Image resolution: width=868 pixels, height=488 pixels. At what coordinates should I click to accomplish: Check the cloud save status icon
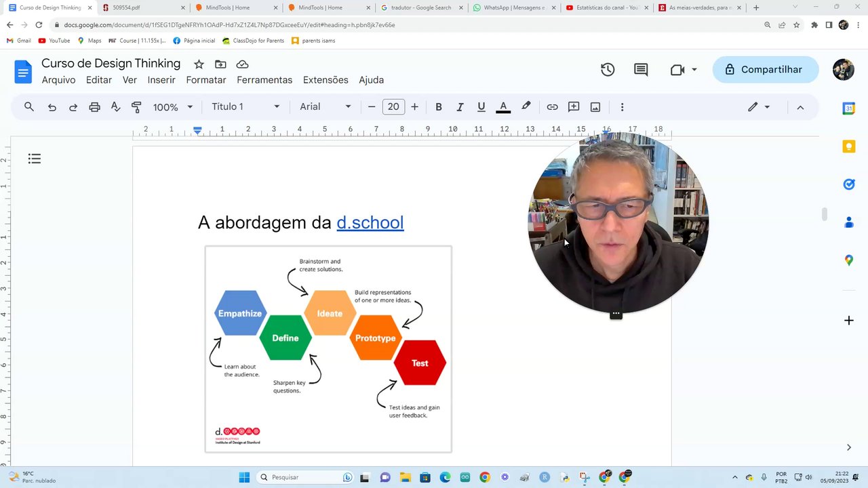(242, 64)
